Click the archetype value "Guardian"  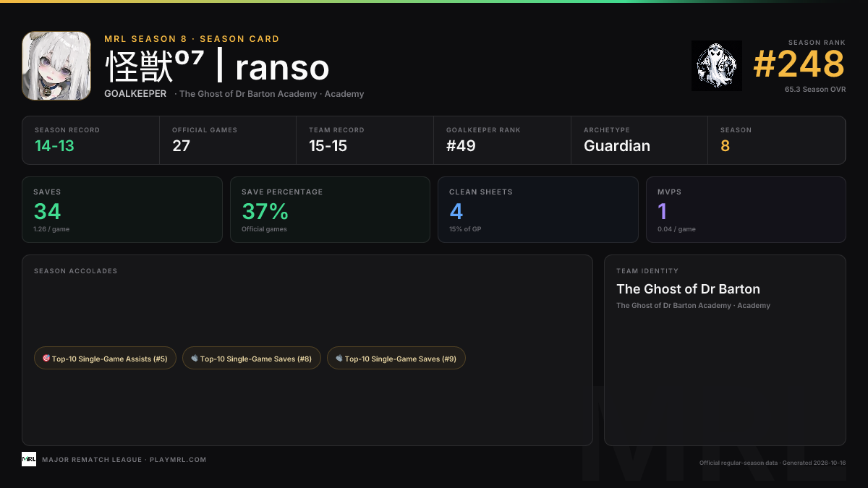[x=617, y=145]
